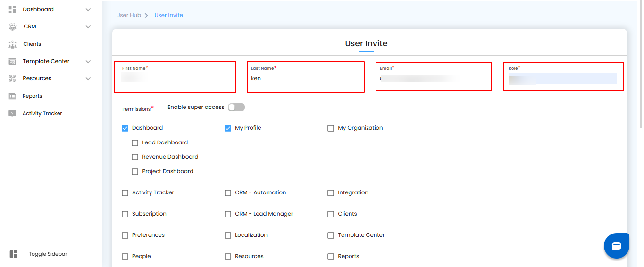Viewport: 644px width, 267px height.
Task: Click the Last Name input field
Action: click(x=305, y=79)
